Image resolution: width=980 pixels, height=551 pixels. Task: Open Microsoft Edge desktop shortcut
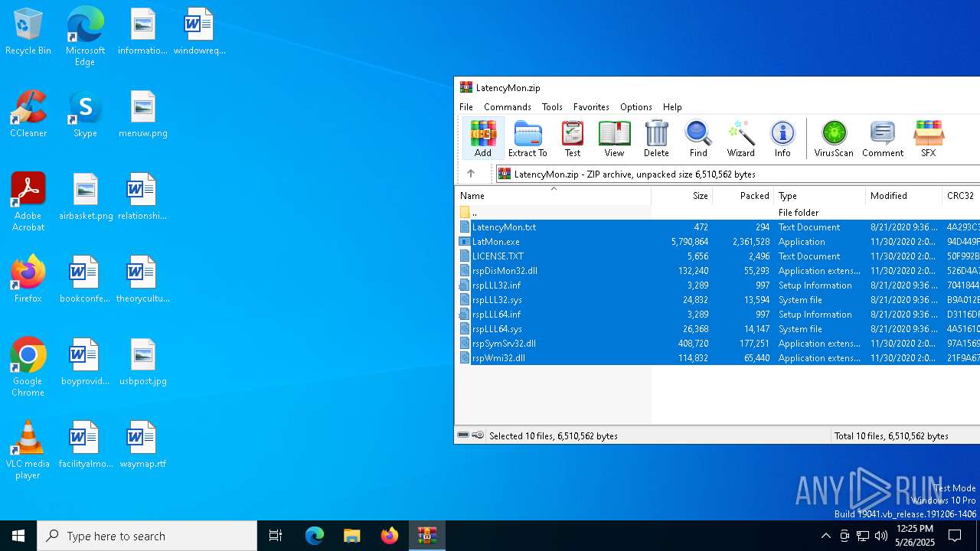point(85,37)
